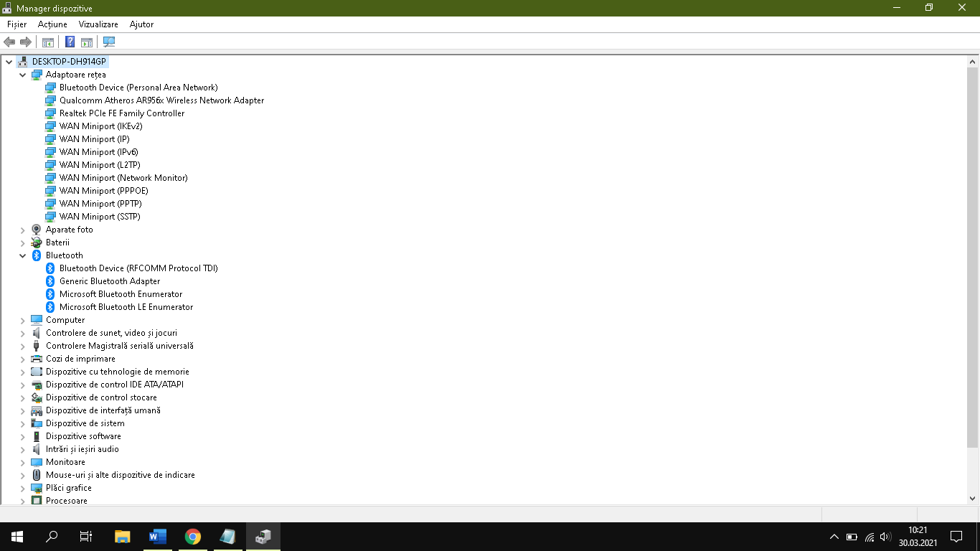Select the Monitoare category
The image size is (980, 551).
click(x=65, y=462)
